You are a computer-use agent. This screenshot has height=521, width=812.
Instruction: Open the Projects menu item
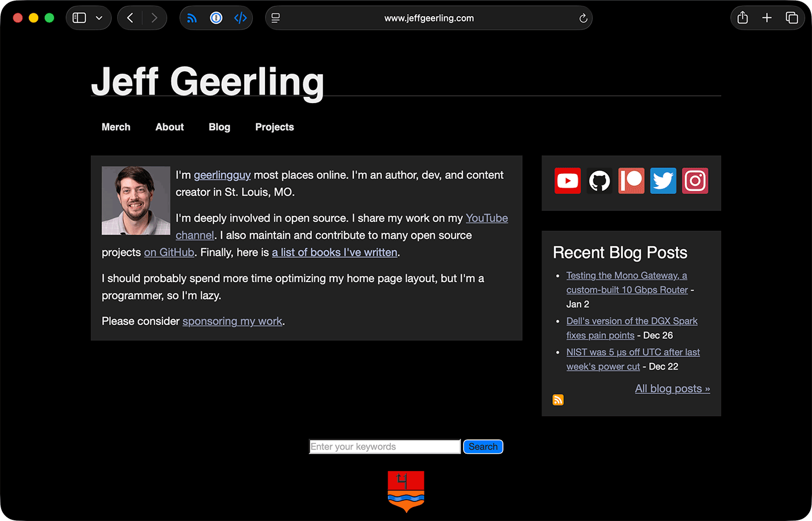(274, 127)
